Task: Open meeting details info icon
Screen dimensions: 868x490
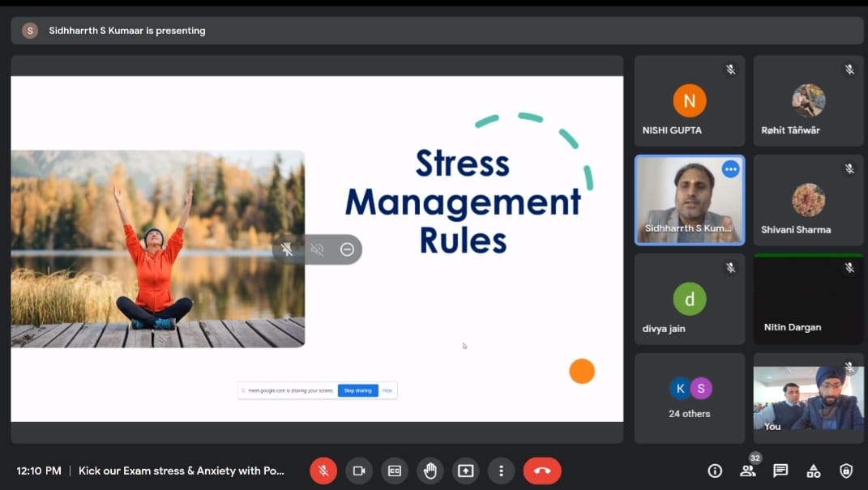Action: click(x=715, y=471)
